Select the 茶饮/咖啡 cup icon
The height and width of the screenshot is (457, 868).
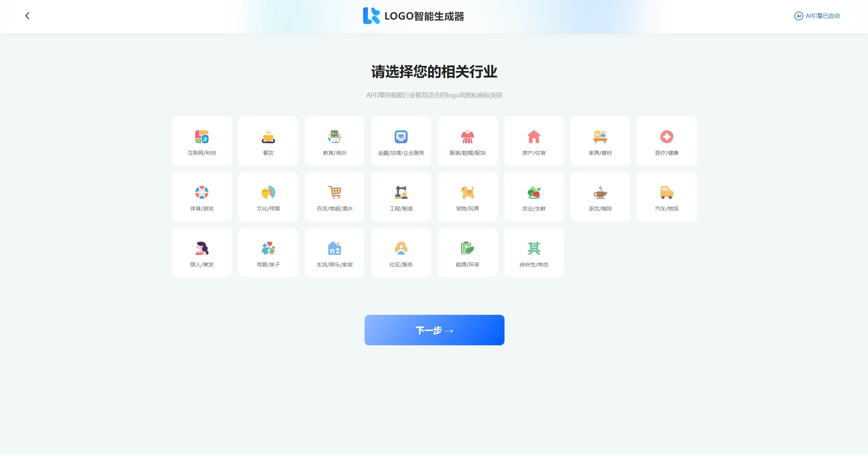[x=600, y=192]
